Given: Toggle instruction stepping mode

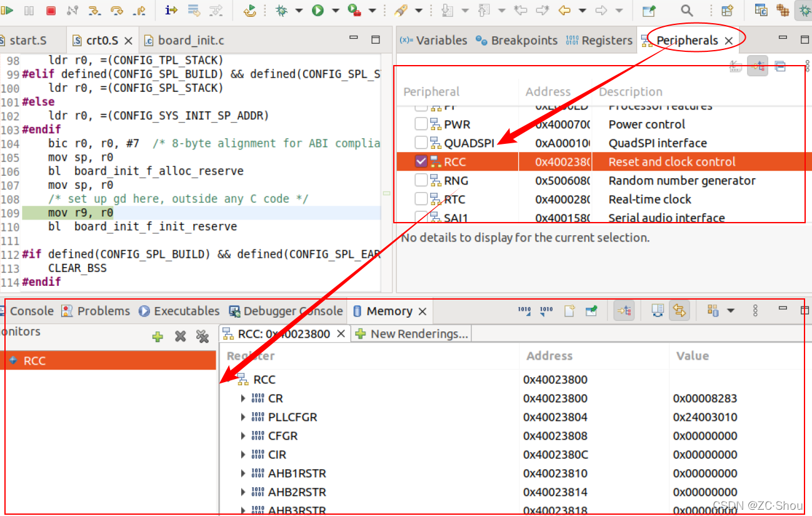Looking at the screenshot, I should point(171,10).
